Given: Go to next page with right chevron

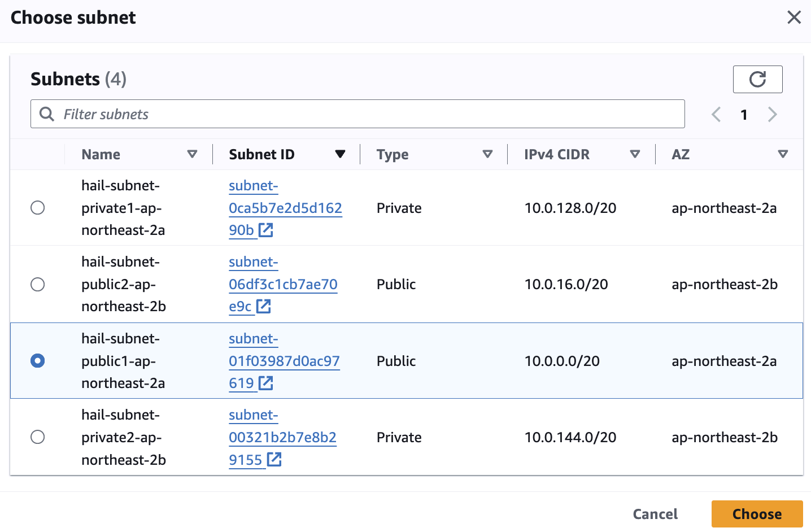Looking at the screenshot, I should point(773,115).
